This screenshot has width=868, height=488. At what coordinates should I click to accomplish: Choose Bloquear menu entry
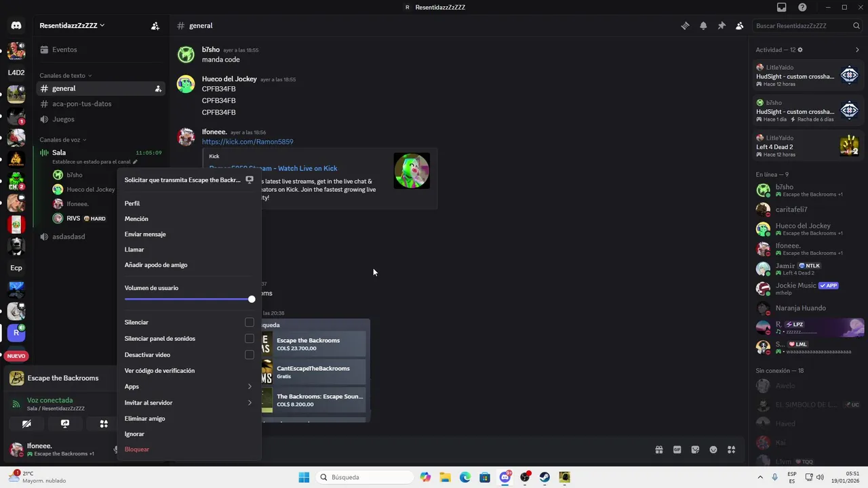pos(189,449)
